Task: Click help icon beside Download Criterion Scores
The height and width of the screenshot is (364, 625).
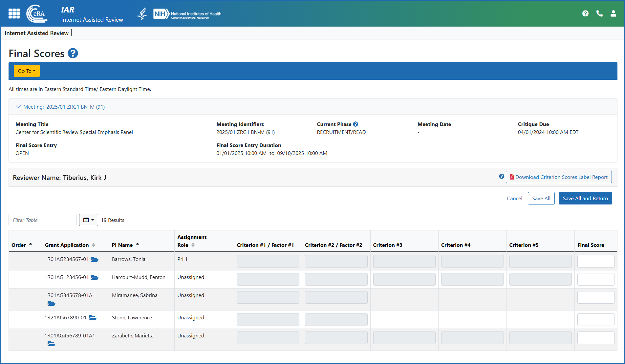Action: tap(502, 176)
